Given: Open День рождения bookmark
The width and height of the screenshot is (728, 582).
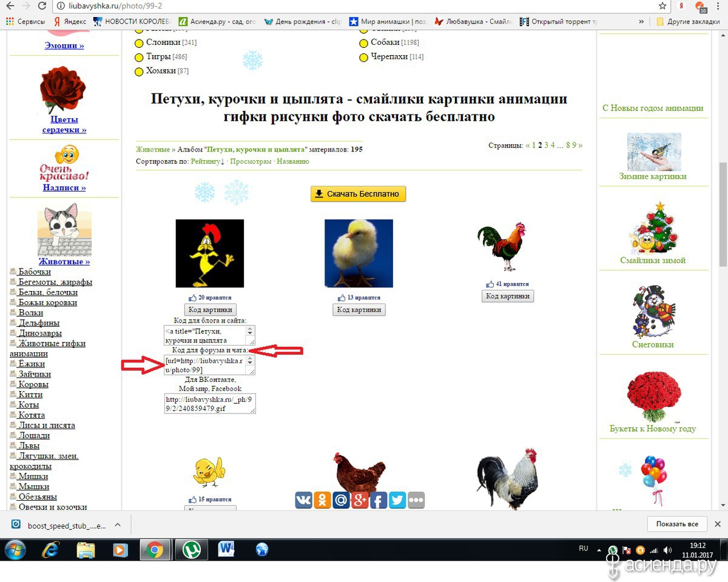Looking at the screenshot, I should pos(303,21).
